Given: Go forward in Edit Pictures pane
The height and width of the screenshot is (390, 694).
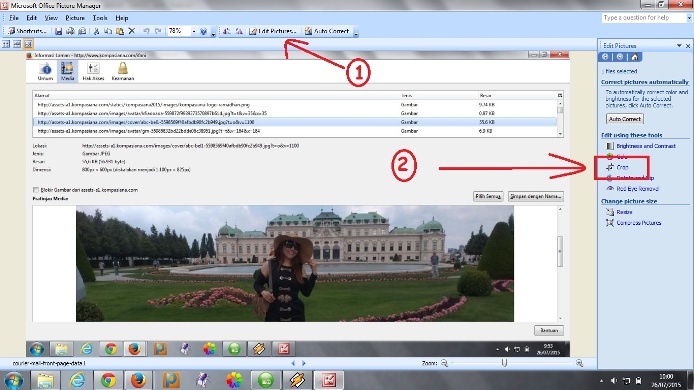Looking at the screenshot, I should (620, 57).
